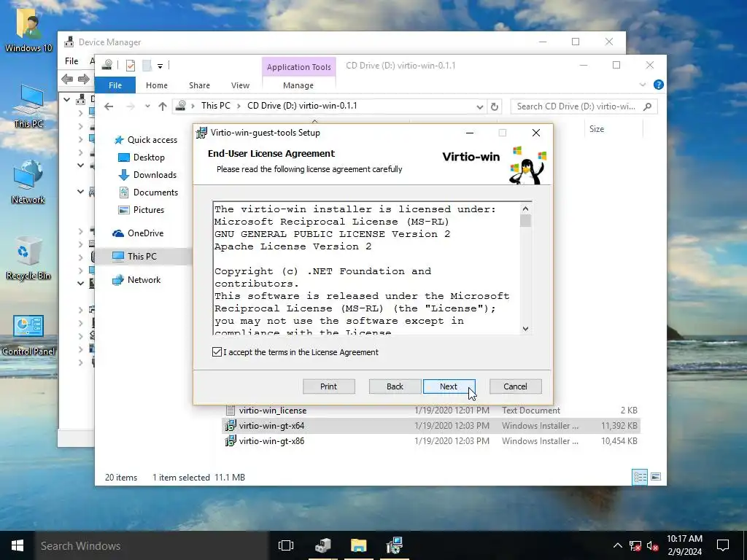The width and height of the screenshot is (747, 560).
Task: Click the muted volume tray icon
Action: coord(652,545)
